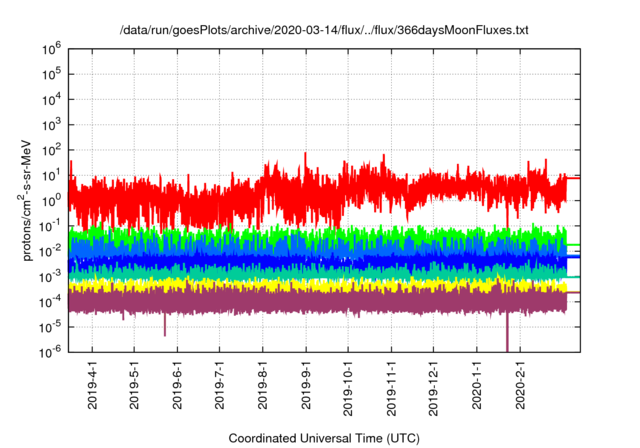
Task: Click the 10^6 y-axis tick label
Action: click(x=51, y=49)
